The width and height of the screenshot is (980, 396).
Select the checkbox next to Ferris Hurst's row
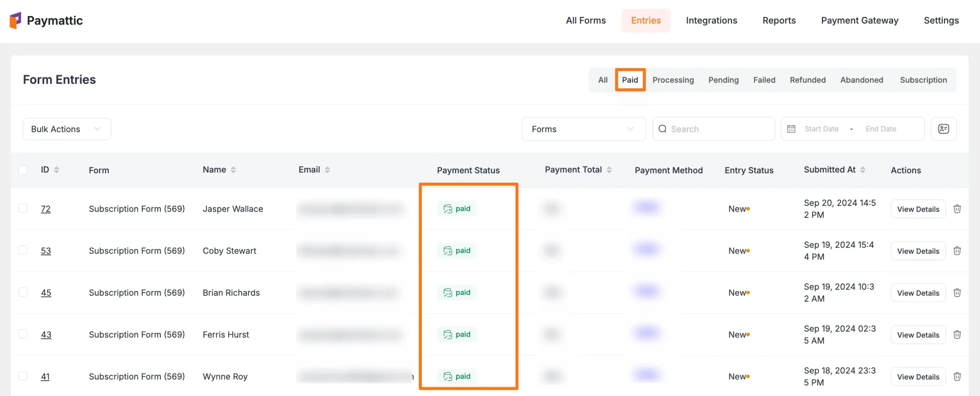click(x=23, y=334)
